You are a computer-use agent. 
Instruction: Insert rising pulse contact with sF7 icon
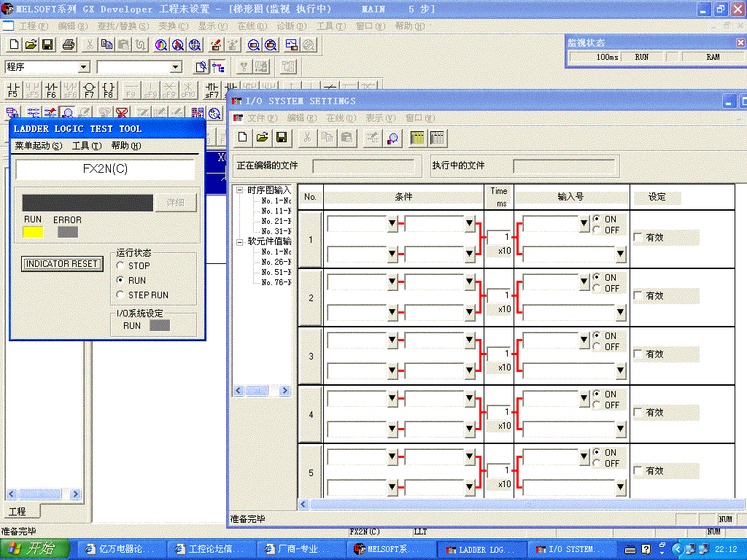[212, 90]
